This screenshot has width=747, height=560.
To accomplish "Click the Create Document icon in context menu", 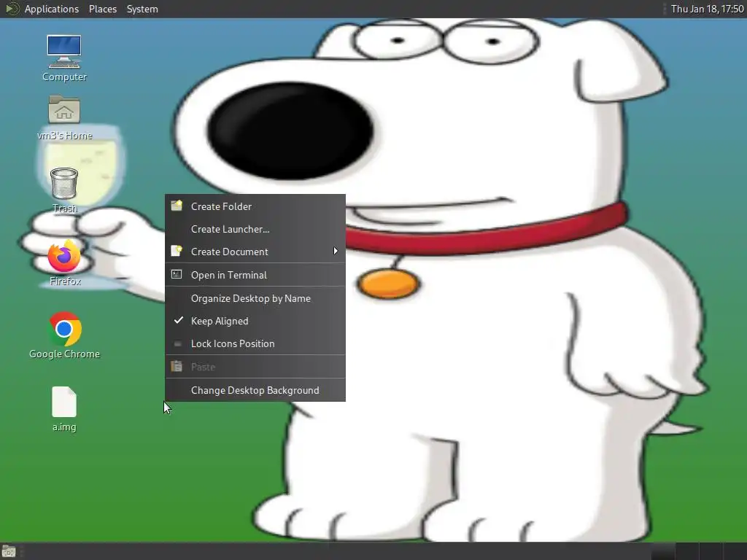I will pyautogui.click(x=177, y=251).
